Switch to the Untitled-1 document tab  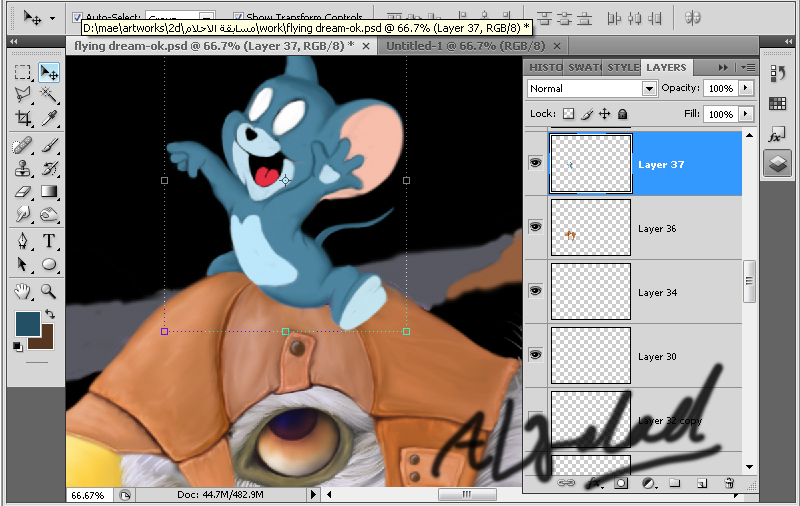[x=466, y=46]
